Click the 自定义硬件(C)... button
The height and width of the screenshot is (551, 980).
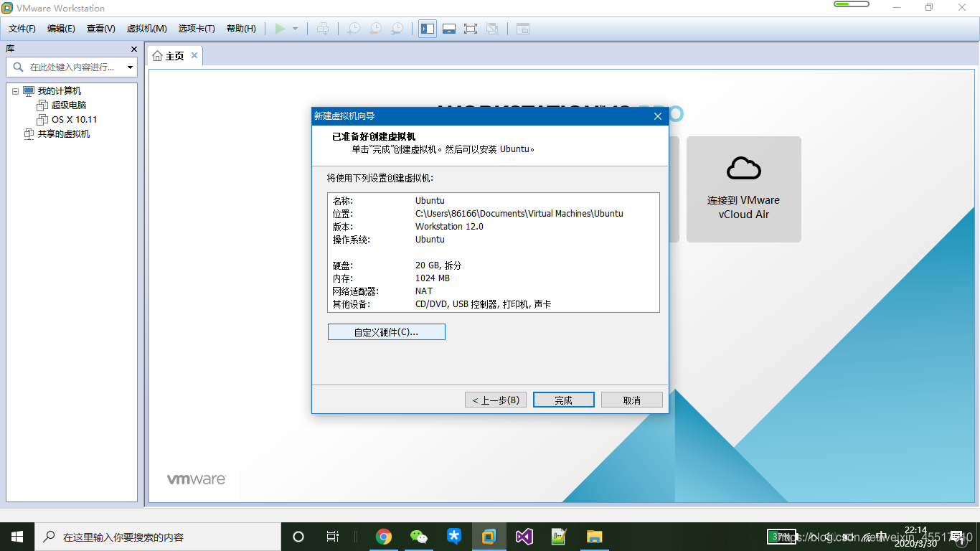click(x=386, y=331)
